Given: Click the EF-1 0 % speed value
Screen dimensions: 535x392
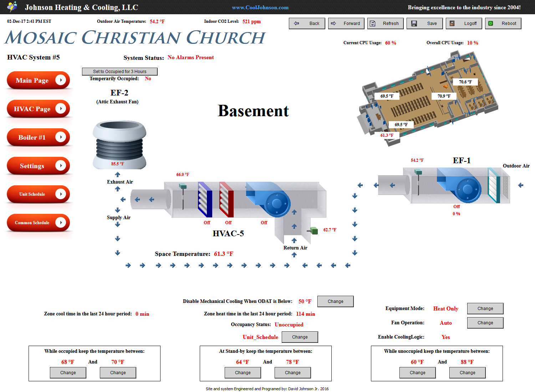Looking at the screenshot, I should (456, 214).
